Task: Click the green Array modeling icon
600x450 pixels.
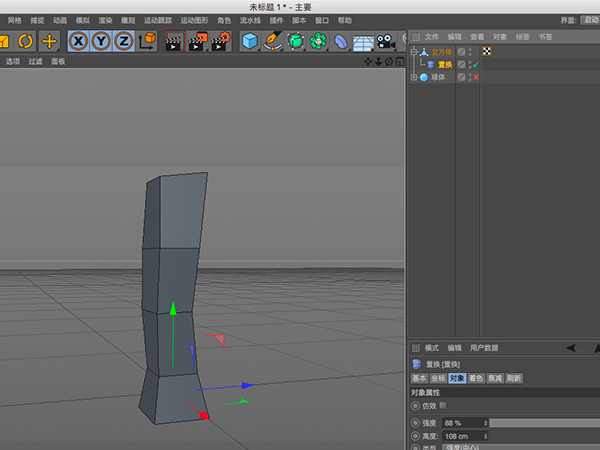Action: point(318,41)
